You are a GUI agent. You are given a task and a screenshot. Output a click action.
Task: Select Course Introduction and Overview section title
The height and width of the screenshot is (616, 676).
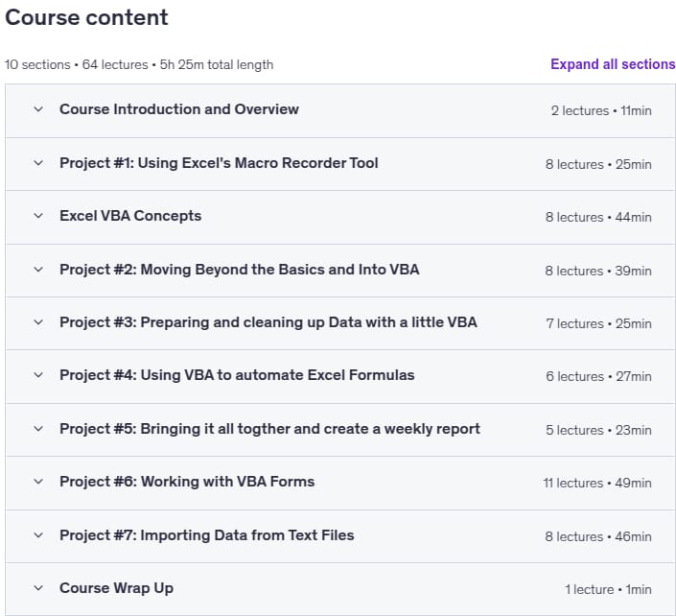(x=179, y=109)
